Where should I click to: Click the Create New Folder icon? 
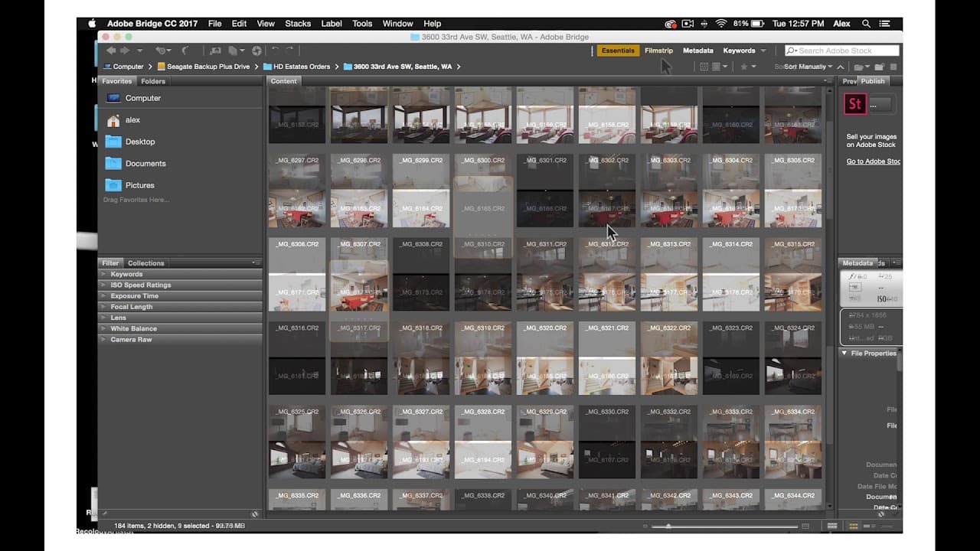[x=879, y=66]
